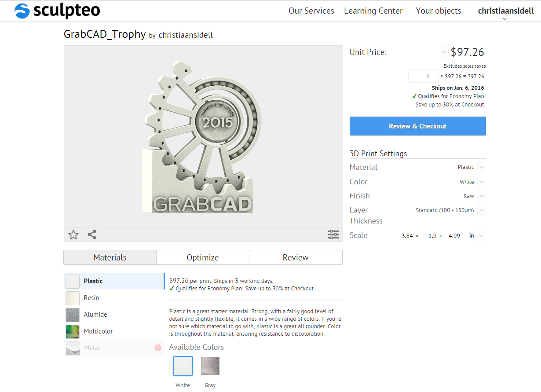Select the Alumide material
541x392 pixels.
point(114,315)
